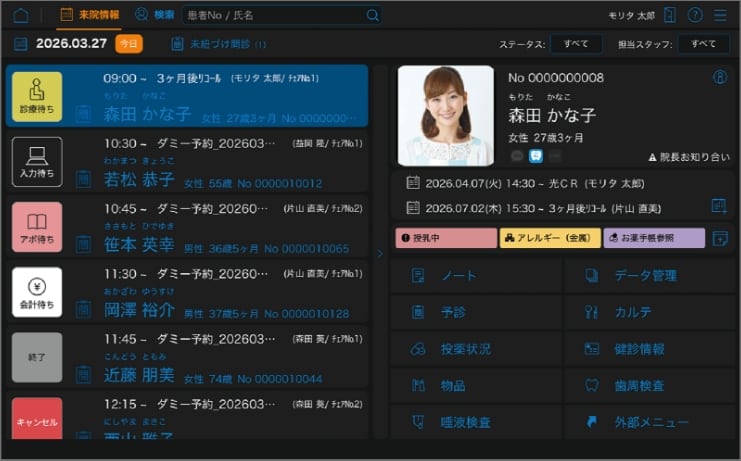Click clipboard icon in 森田 かな子 row
741x461 pixels.
[83, 114]
